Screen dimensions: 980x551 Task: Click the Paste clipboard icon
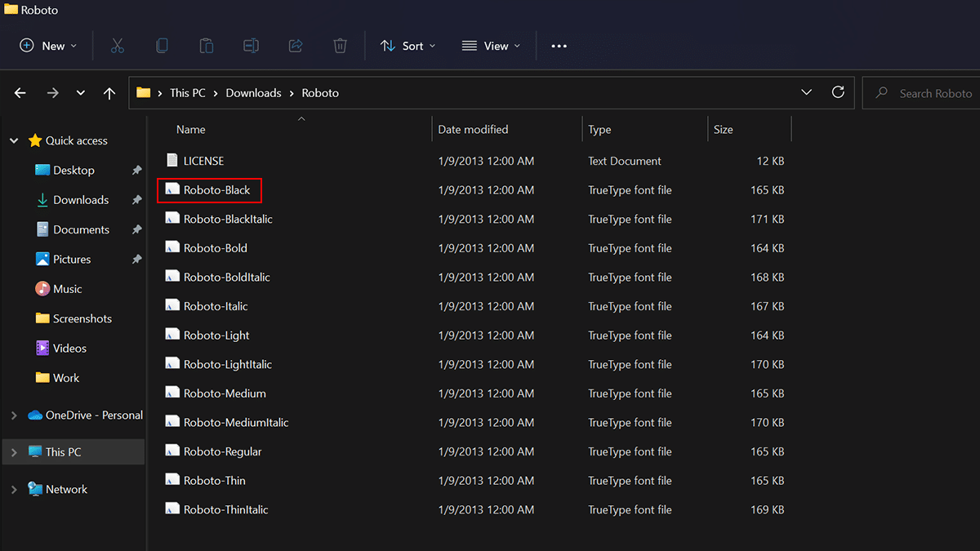207,46
